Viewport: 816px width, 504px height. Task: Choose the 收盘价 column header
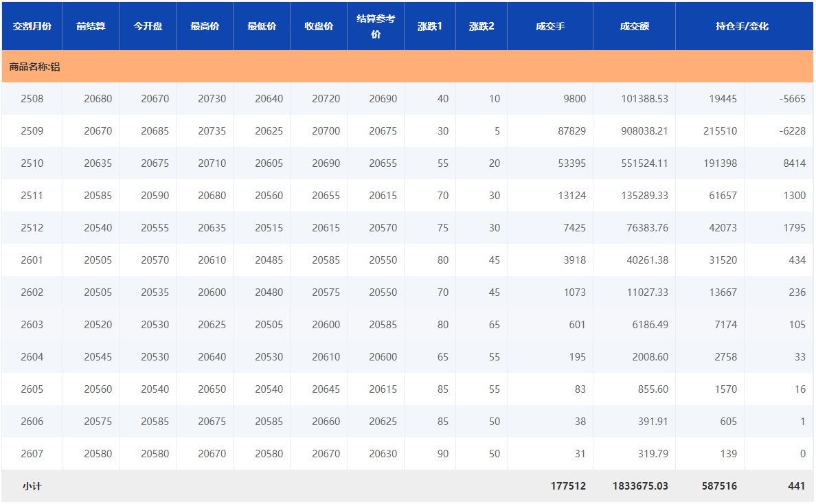(319, 27)
